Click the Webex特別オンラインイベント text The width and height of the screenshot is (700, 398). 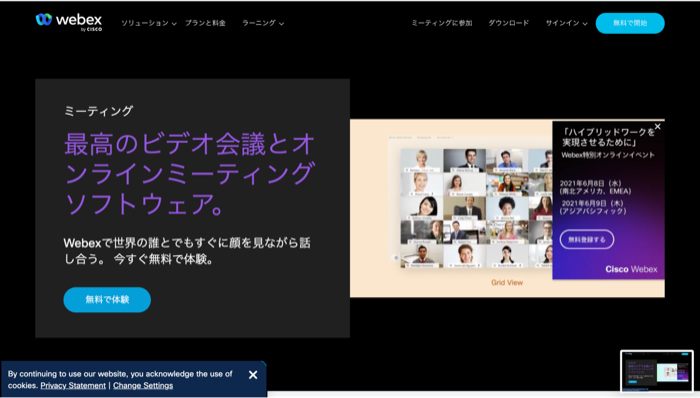pos(608,155)
